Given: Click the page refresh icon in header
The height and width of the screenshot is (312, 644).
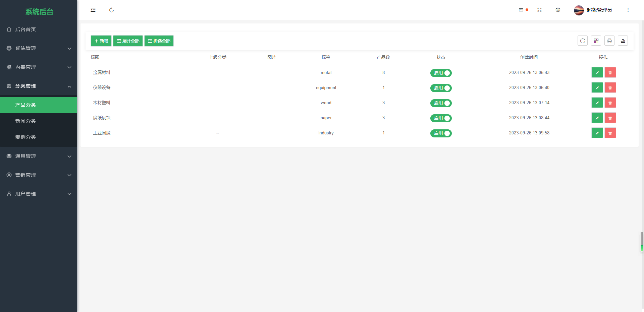Looking at the screenshot, I should [x=111, y=10].
